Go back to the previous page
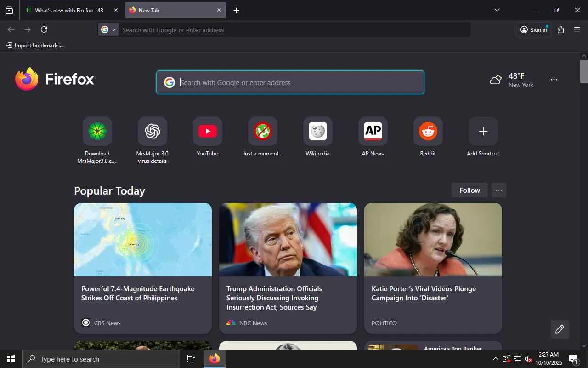The width and height of the screenshot is (588, 368). click(11, 29)
